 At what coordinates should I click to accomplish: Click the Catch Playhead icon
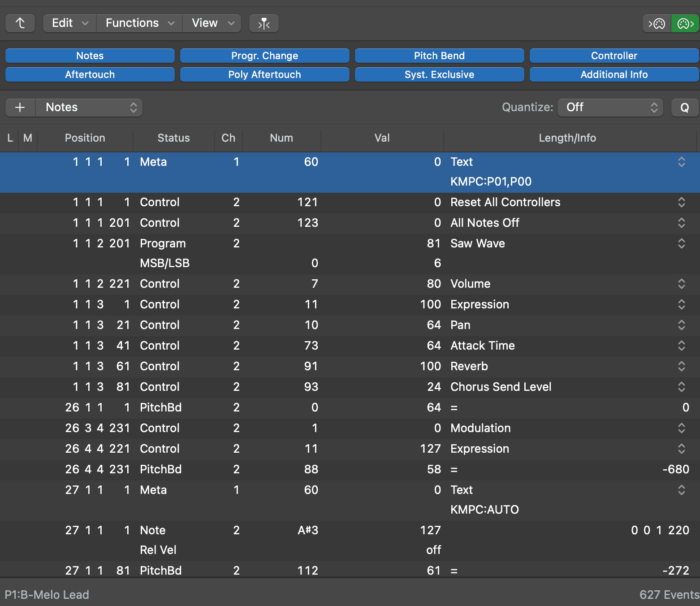click(x=264, y=23)
